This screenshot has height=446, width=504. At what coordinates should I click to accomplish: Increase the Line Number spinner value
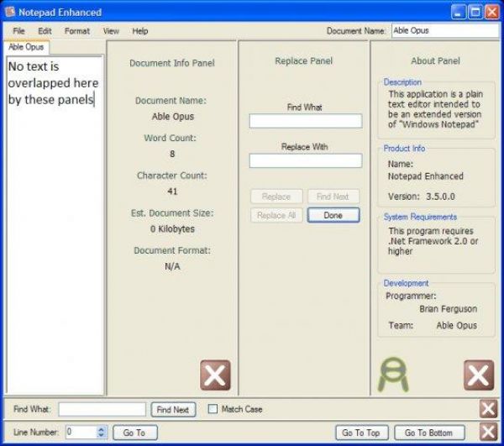[102, 429]
